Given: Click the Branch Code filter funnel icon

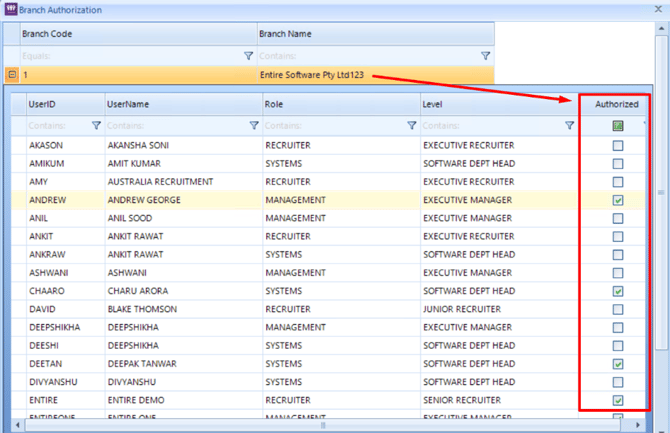Looking at the screenshot, I should click(x=248, y=56).
